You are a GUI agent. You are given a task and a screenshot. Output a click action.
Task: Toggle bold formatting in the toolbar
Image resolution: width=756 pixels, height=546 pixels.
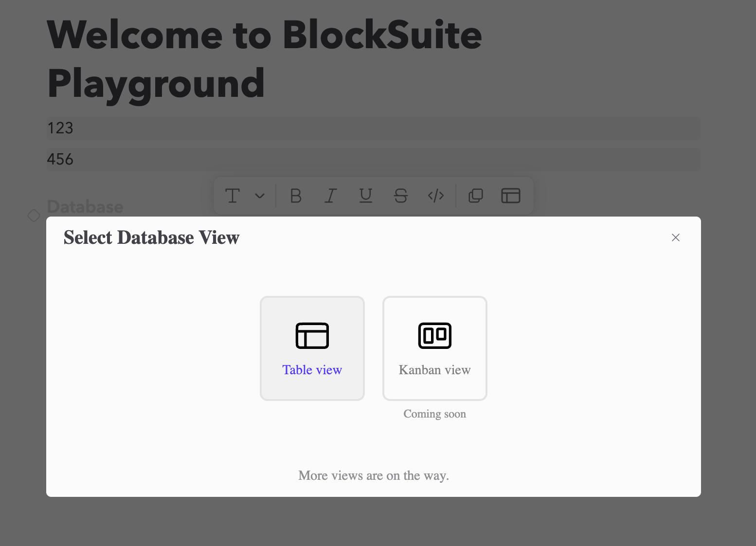coord(295,196)
